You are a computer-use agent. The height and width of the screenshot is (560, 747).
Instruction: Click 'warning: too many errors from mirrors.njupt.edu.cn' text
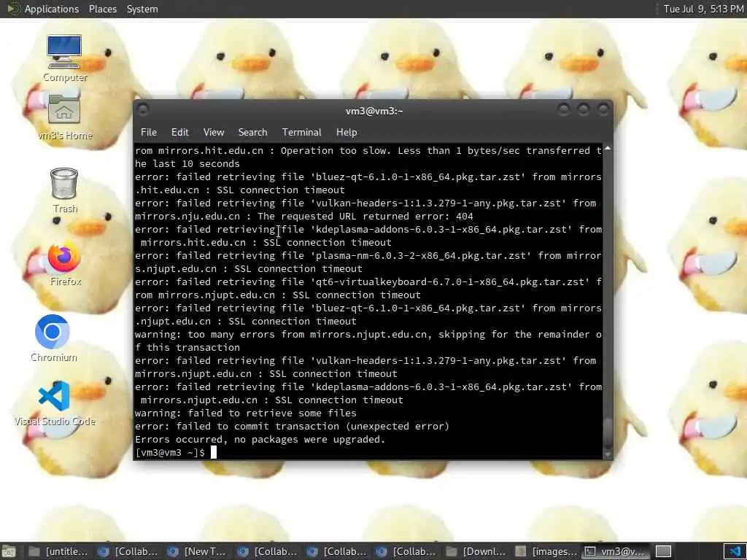281,334
